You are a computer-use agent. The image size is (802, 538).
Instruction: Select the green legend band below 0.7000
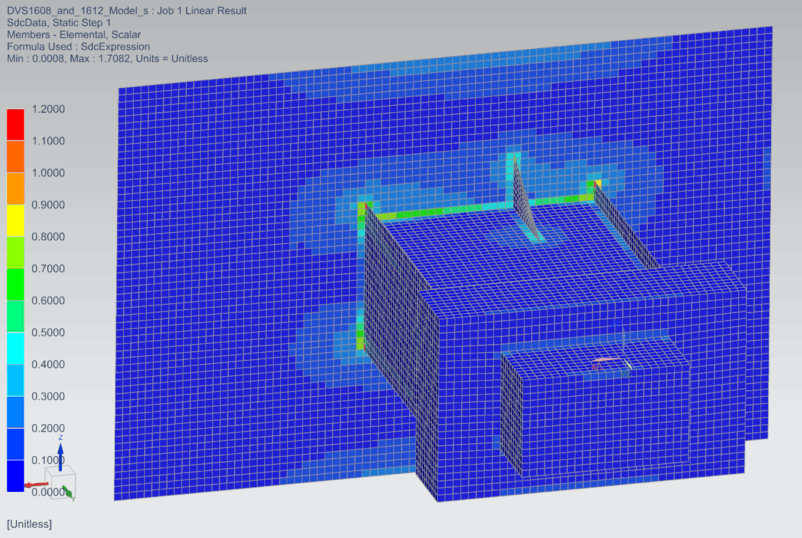coord(15,284)
